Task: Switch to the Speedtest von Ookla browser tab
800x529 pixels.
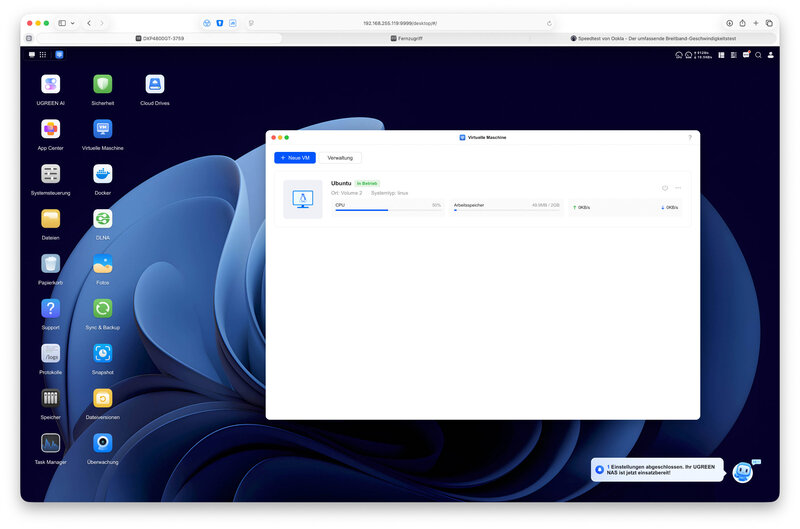Action: click(x=653, y=38)
